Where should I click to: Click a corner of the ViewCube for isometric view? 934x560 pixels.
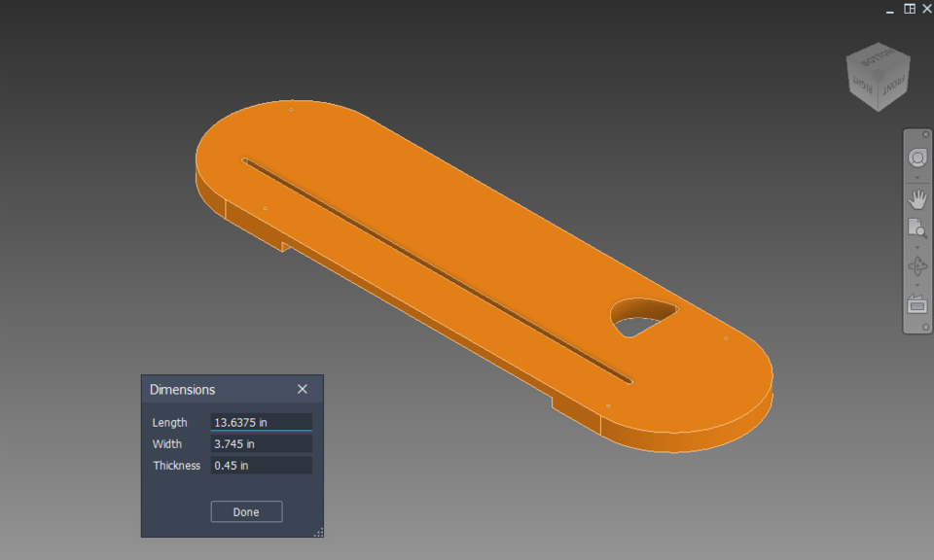coord(878,74)
